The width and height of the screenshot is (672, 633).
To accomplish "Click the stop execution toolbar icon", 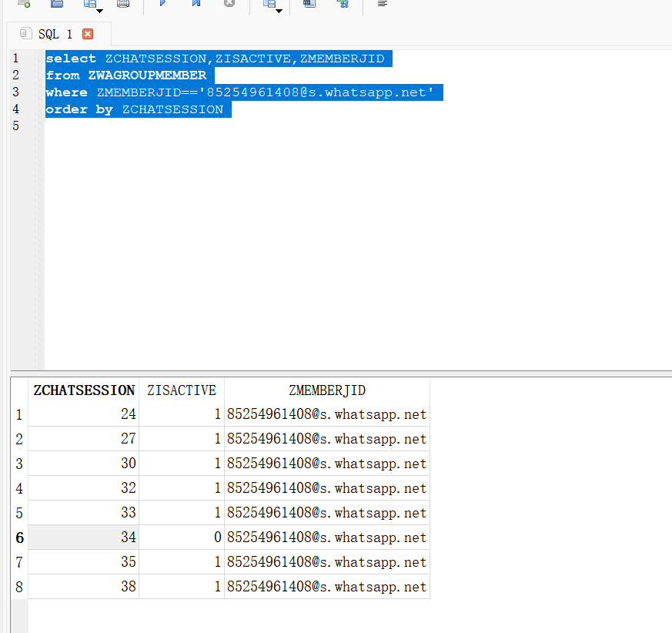I will pyautogui.click(x=229, y=3).
